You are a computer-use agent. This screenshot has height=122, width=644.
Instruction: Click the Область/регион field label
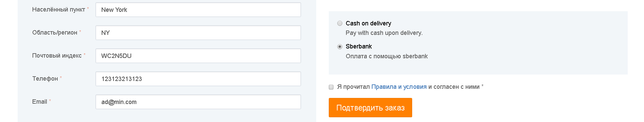pos(55,33)
